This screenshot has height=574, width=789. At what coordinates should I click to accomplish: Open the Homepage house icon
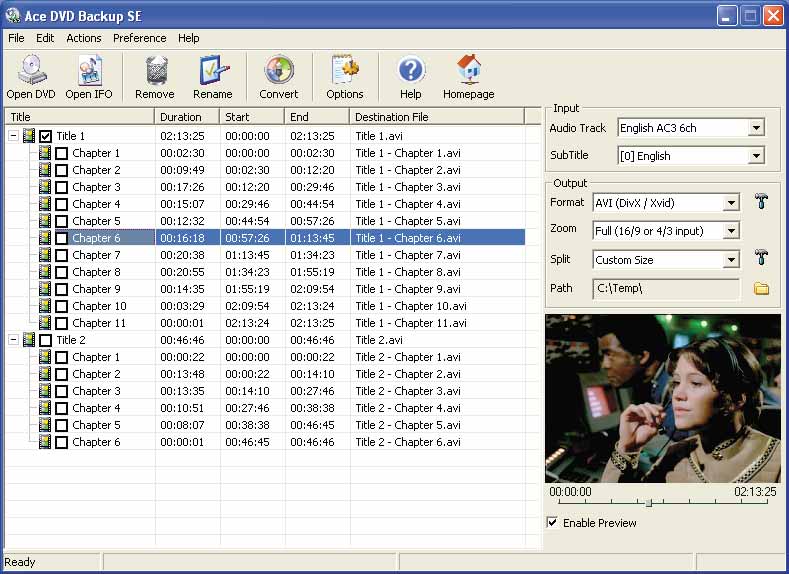tap(469, 69)
